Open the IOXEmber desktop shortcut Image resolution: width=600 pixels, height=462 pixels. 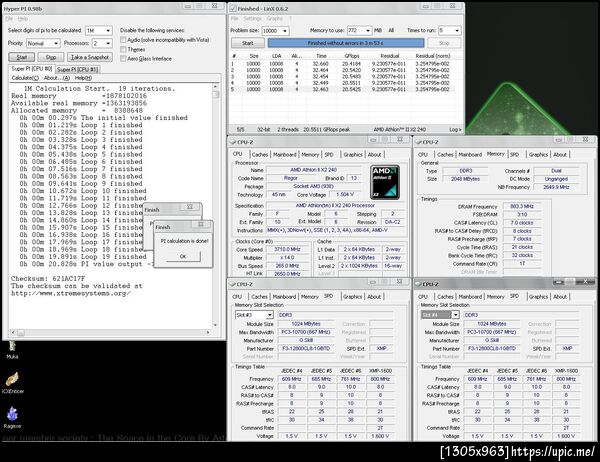click(x=12, y=382)
